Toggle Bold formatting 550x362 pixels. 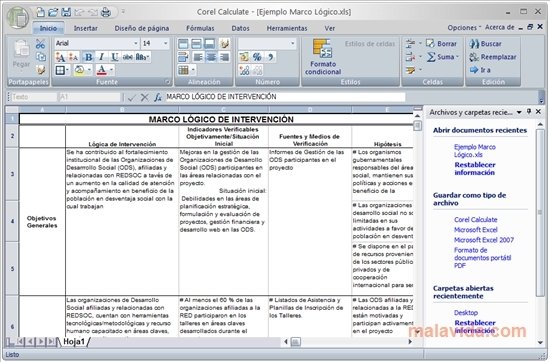coord(89,57)
